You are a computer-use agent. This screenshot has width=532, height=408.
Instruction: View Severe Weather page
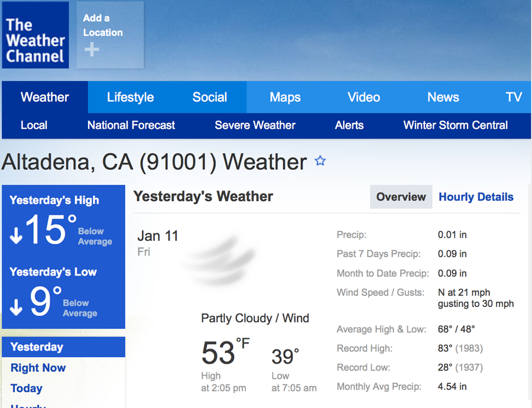pyautogui.click(x=255, y=125)
